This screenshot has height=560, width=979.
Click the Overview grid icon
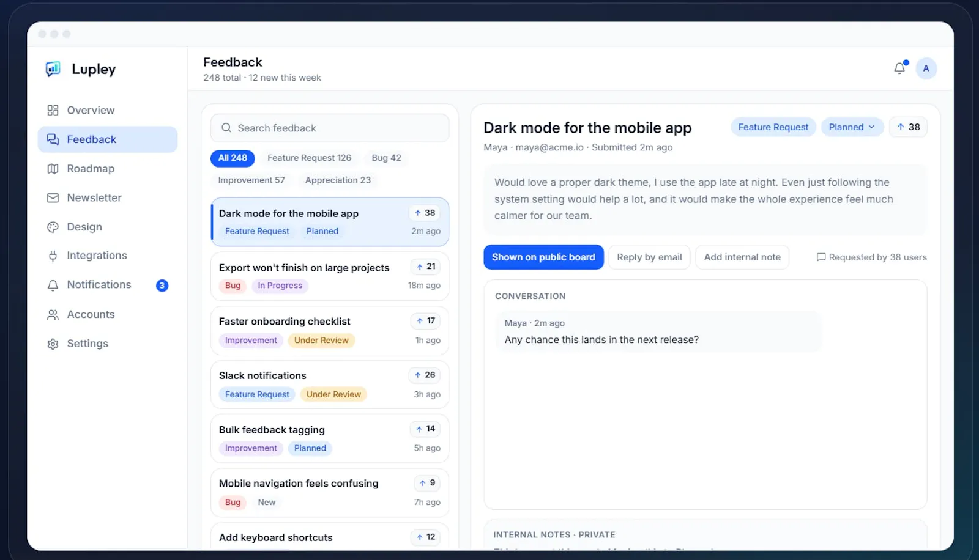click(53, 110)
